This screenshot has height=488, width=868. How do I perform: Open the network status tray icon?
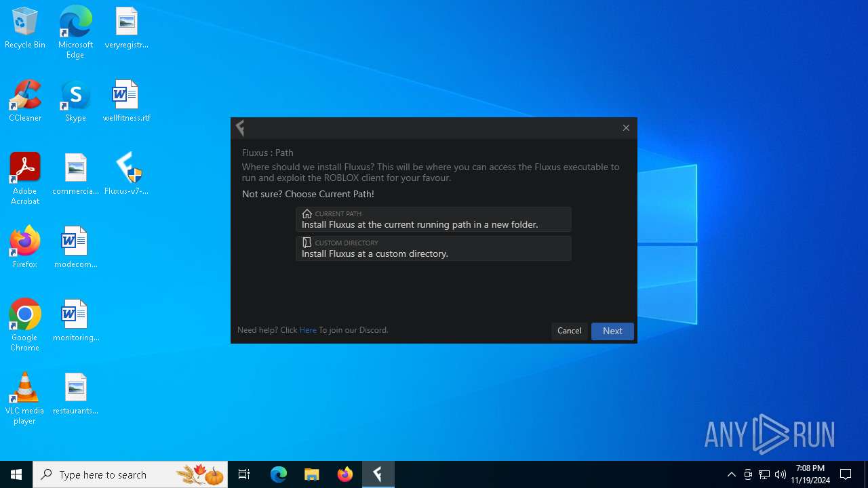click(764, 474)
